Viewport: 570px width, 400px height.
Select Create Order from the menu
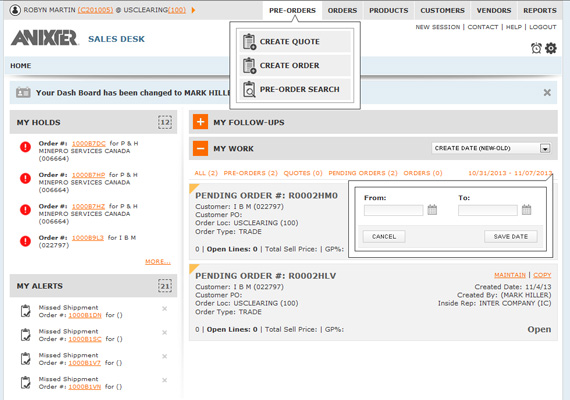[x=295, y=65]
